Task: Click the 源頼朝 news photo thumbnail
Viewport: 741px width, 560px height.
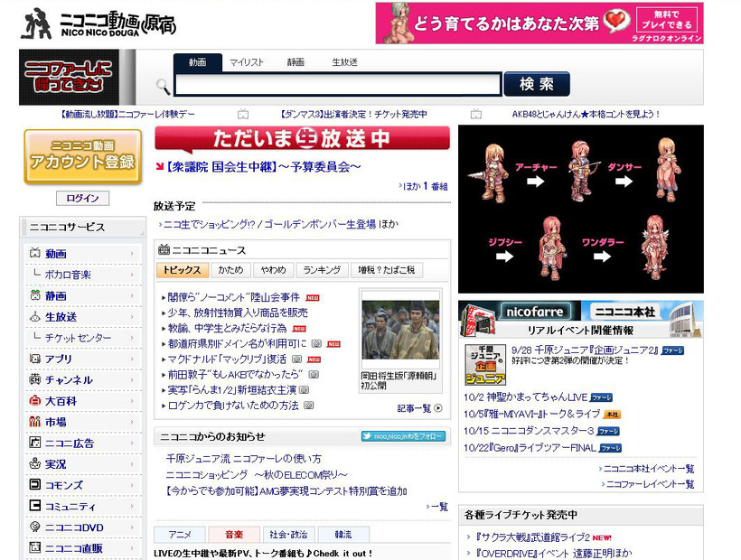Action: pyautogui.click(x=400, y=330)
